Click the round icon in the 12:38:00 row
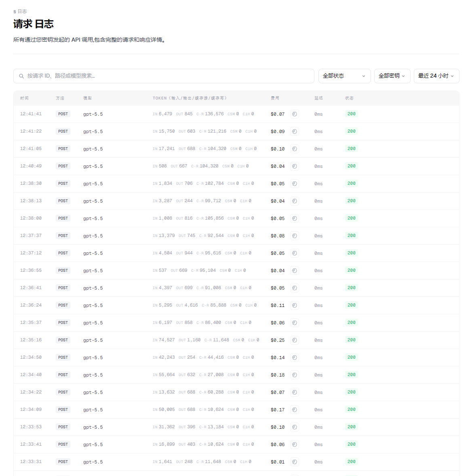This screenshot has height=476, width=474. (295, 218)
